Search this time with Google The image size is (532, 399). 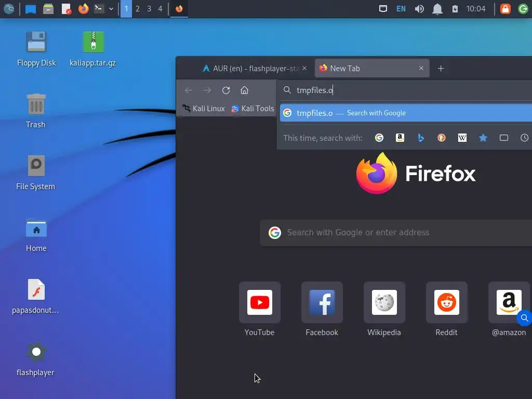pyautogui.click(x=379, y=138)
